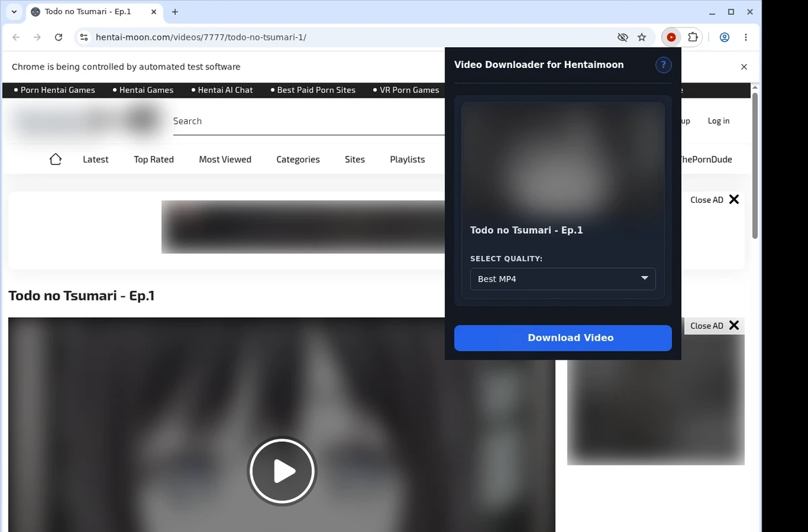The height and width of the screenshot is (532, 808).
Task: Close the top banner ad
Action: 714,199
